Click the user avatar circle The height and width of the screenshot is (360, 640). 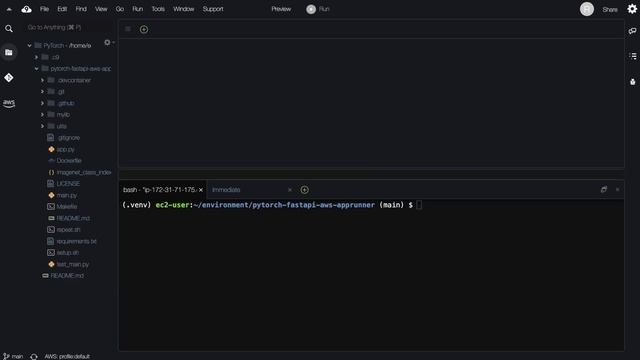[x=587, y=9]
